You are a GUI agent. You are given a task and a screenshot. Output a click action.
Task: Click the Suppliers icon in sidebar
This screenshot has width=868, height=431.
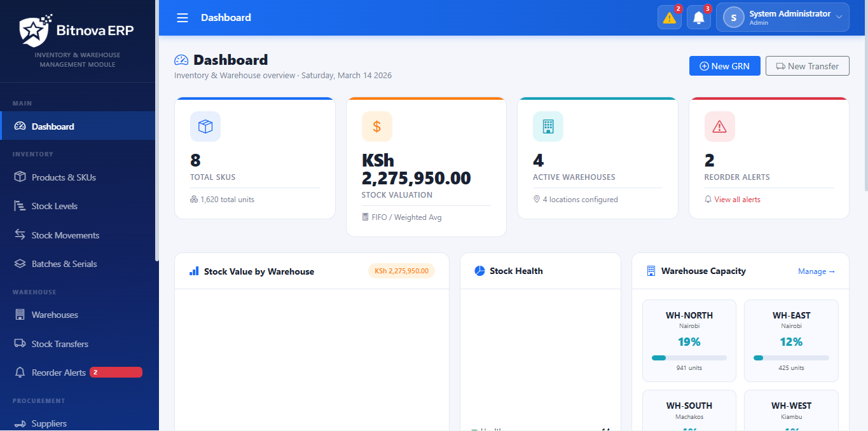tap(20, 423)
